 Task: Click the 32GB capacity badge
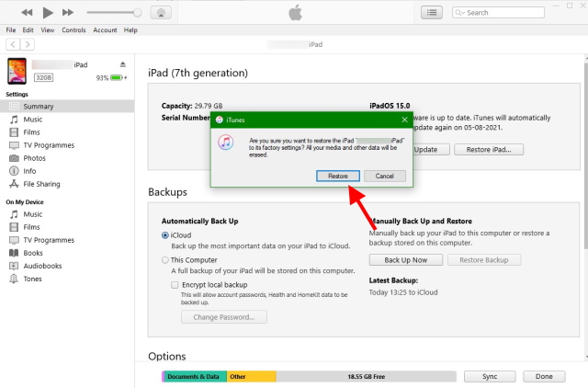[x=44, y=77]
